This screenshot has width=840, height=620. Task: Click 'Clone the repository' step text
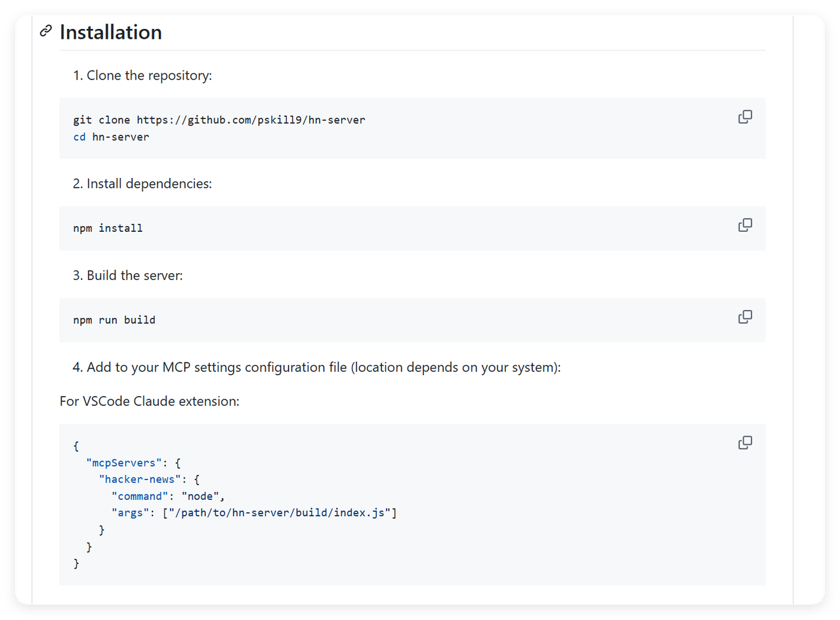pyautogui.click(x=149, y=76)
